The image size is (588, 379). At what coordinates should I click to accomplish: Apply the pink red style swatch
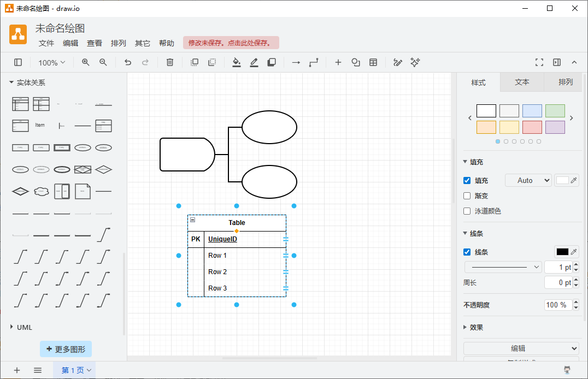click(532, 127)
